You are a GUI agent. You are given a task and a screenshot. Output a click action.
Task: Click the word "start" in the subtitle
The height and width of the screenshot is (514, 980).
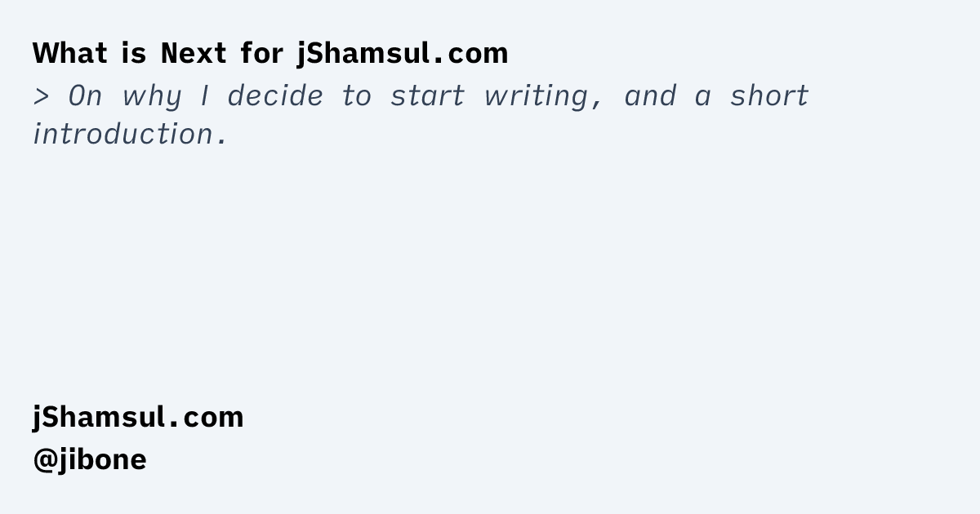point(426,96)
